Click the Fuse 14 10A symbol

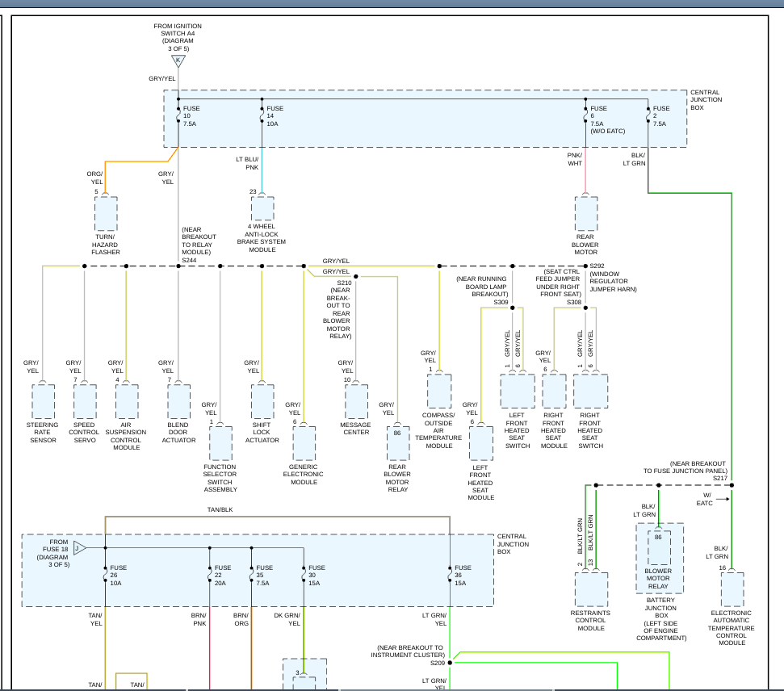click(x=262, y=115)
